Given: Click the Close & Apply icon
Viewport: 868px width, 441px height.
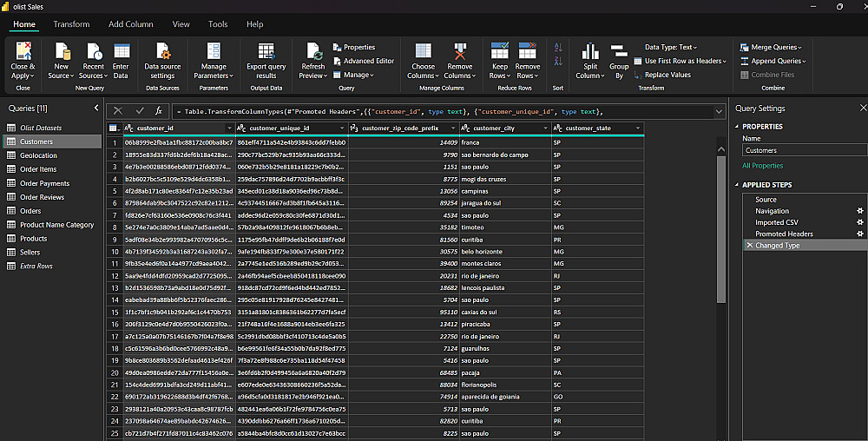Looking at the screenshot, I should 23,53.
